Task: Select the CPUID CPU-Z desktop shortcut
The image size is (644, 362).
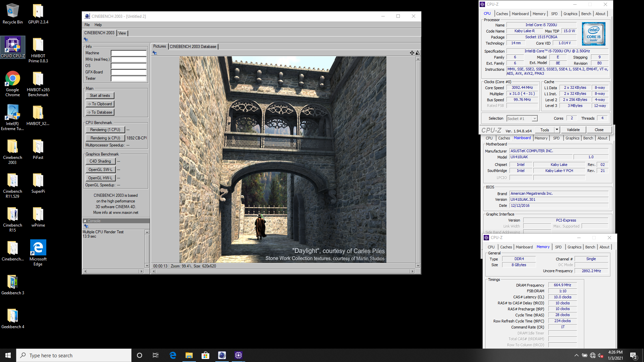Action: click(x=13, y=47)
